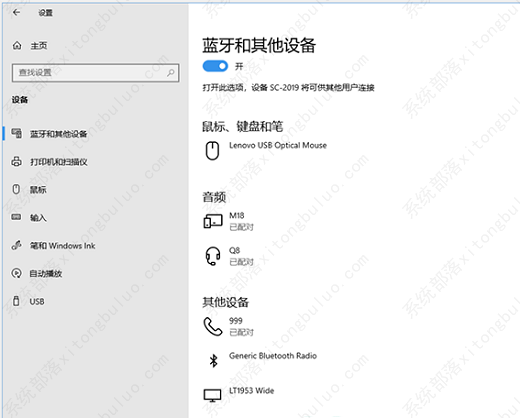The height and width of the screenshot is (418, 520).
Task: Click the Generic Bluetooth Radio icon
Action: coord(214,360)
